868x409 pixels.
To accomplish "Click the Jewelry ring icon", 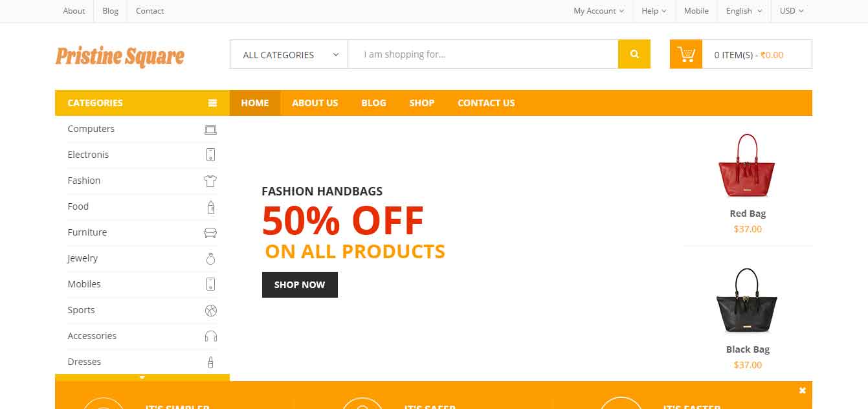I will coord(210,259).
